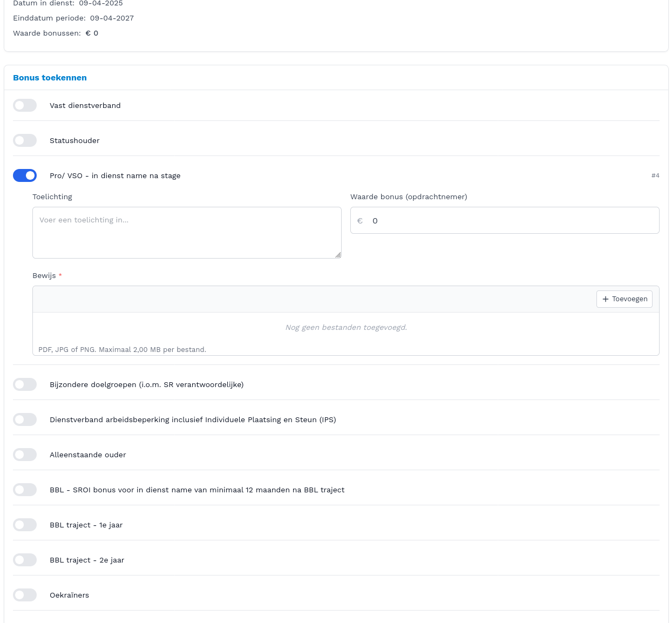Click the BBL - SROI bonus label text
Viewport: 672px width, 623px height.
pos(197,490)
